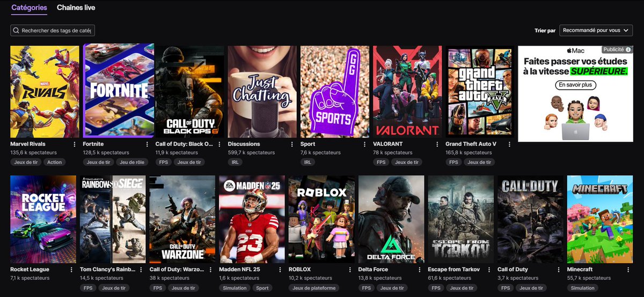Open the Marvel Rivals cover art
The image size is (644, 297).
[x=45, y=91]
